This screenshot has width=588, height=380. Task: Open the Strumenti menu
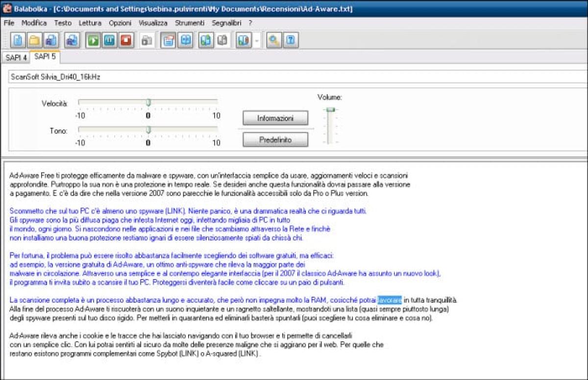pyautogui.click(x=190, y=23)
